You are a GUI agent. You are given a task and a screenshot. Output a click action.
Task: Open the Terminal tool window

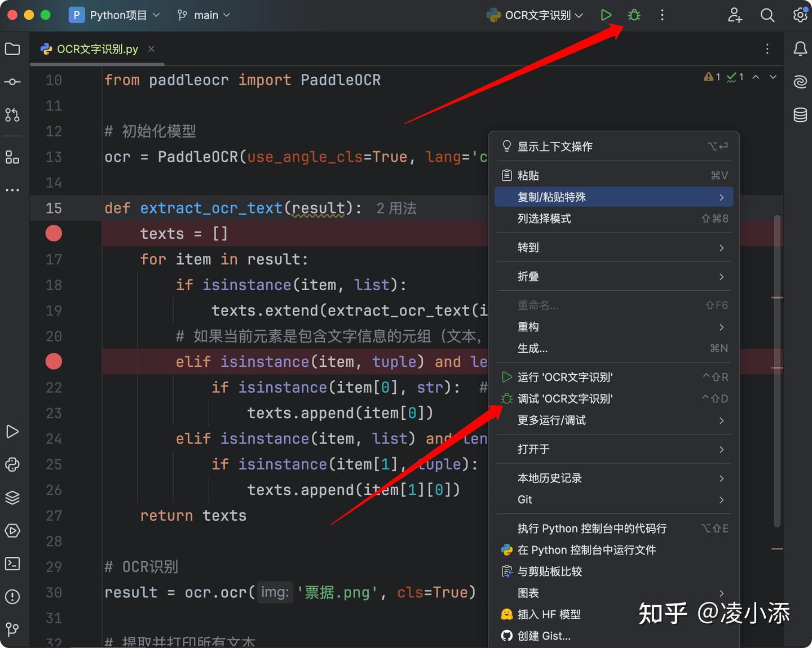pyautogui.click(x=12, y=563)
